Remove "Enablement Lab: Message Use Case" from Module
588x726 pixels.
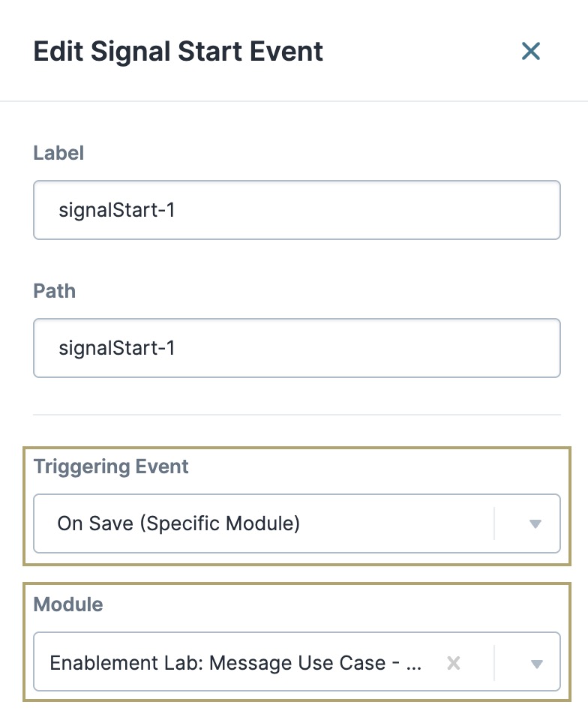452,663
